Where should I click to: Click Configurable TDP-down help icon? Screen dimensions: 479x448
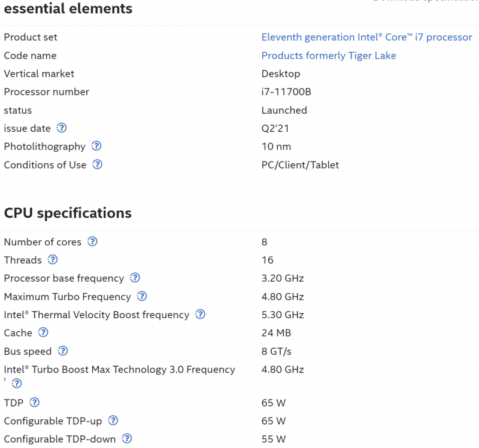(x=127, y=439)
